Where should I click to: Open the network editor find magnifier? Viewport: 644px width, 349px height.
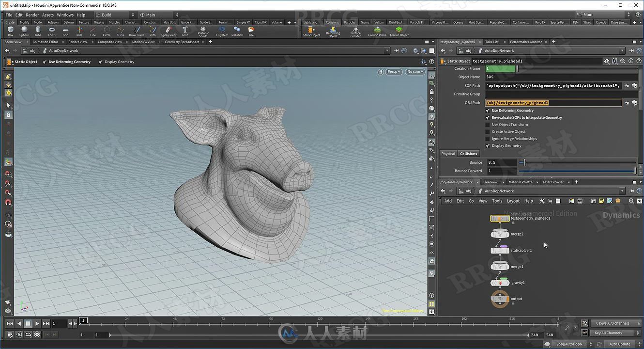[x=631, y=201]
